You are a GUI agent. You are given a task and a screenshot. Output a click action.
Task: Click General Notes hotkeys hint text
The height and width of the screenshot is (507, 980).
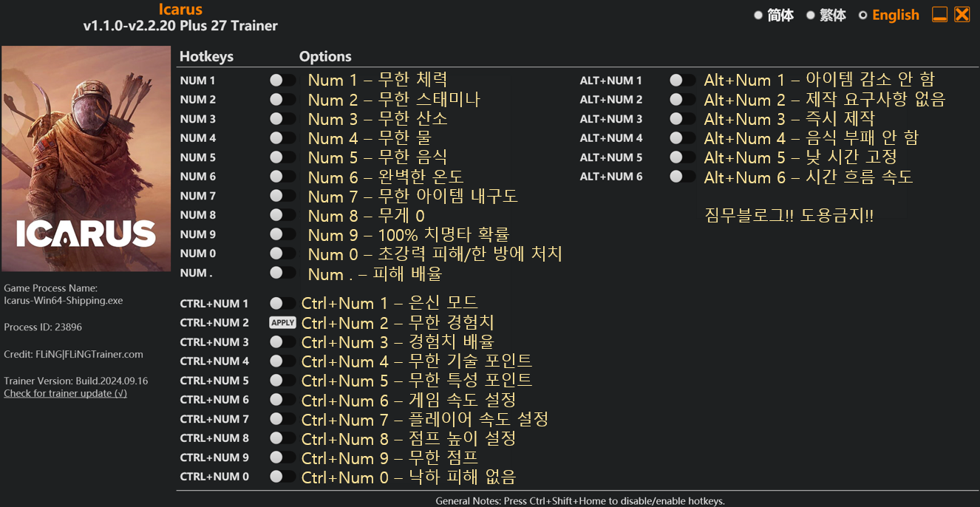click(x=579, y=500)
